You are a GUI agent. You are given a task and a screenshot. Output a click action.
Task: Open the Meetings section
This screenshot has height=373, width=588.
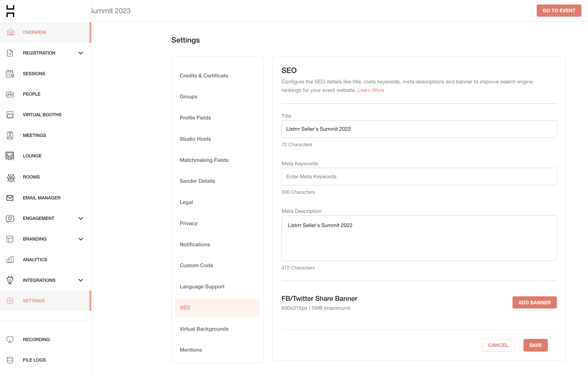46,135
